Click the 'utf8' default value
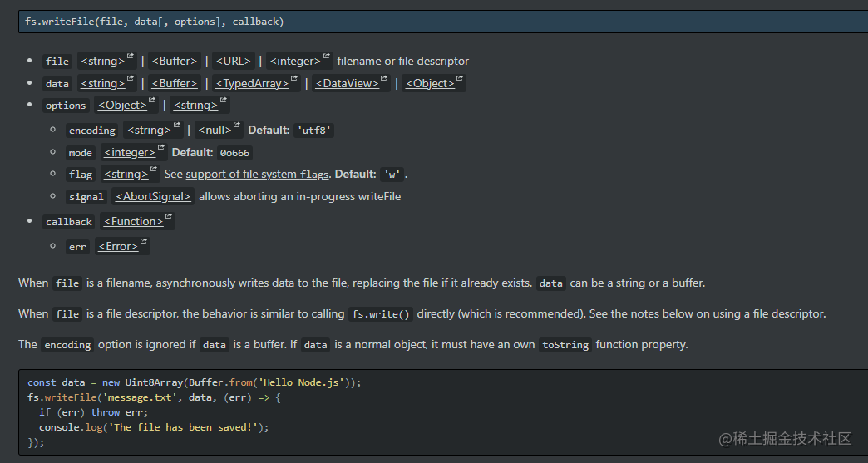The height and width of the screenshot is (463, 868). (x=314, y=131)
